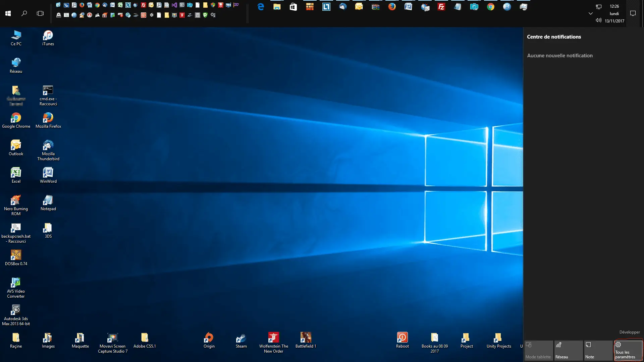644x362 pixels.
Task: Expand quick actions with Développer link
Action: 630,332
